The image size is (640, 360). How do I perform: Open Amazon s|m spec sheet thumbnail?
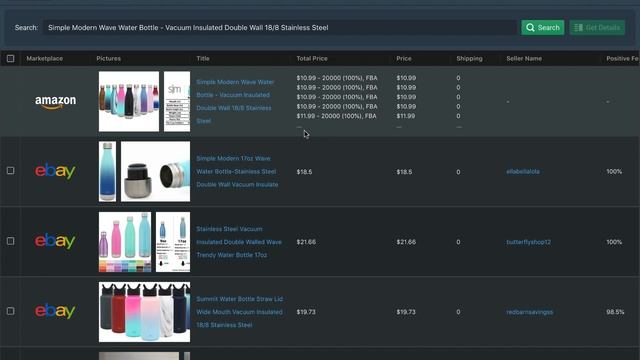pyautogui.click(x=177, y=101)
